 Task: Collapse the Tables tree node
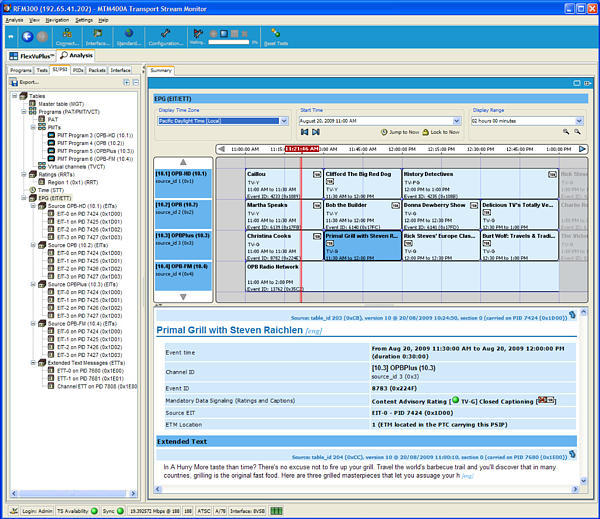click(13, 96)
